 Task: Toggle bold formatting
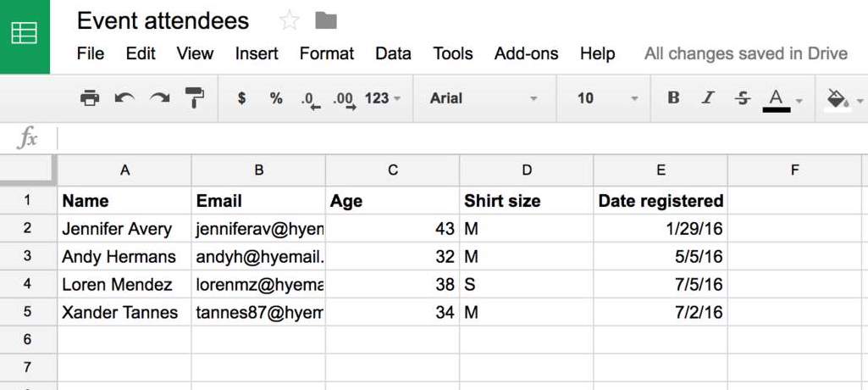click(x=673, y=98)
